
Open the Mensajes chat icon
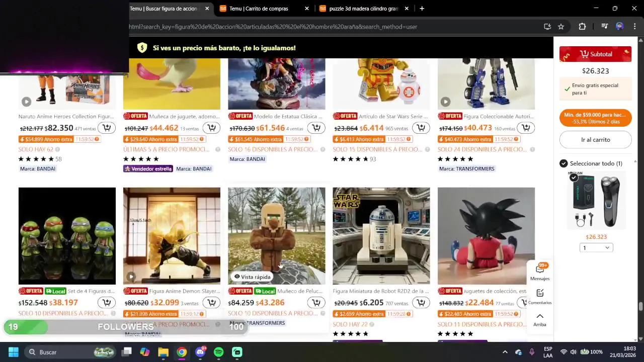click(540, 272)
